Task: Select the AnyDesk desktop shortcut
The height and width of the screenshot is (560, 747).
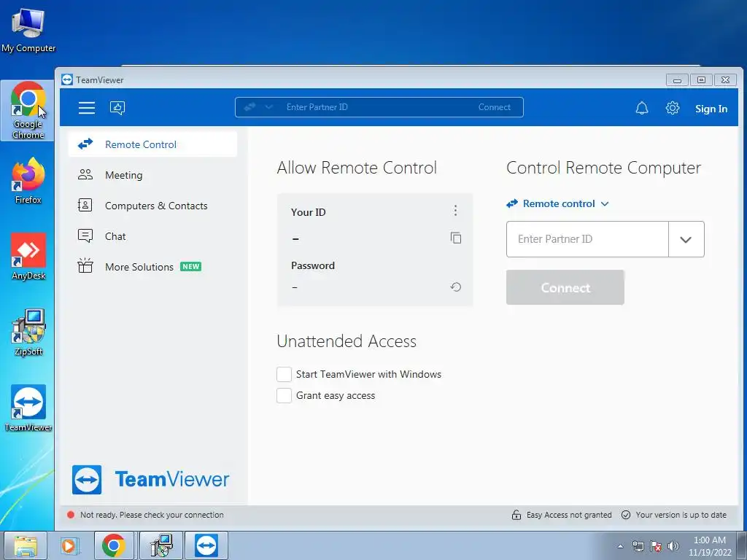Action: point(28,257)
